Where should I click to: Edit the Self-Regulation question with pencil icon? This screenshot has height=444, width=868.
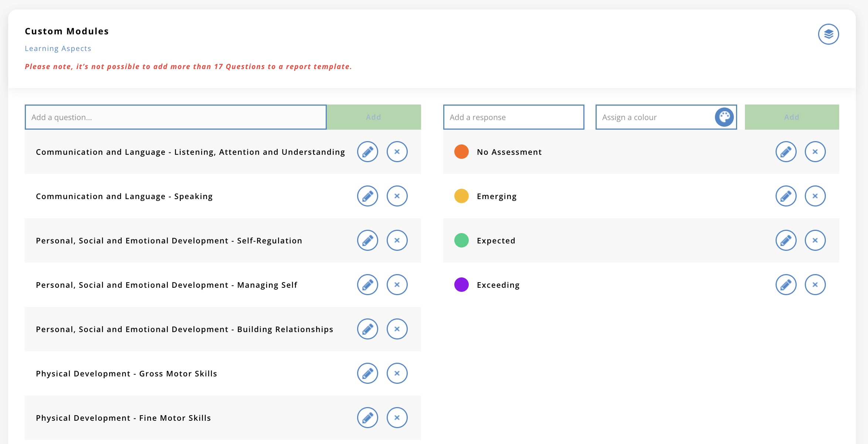pos(367,240)
